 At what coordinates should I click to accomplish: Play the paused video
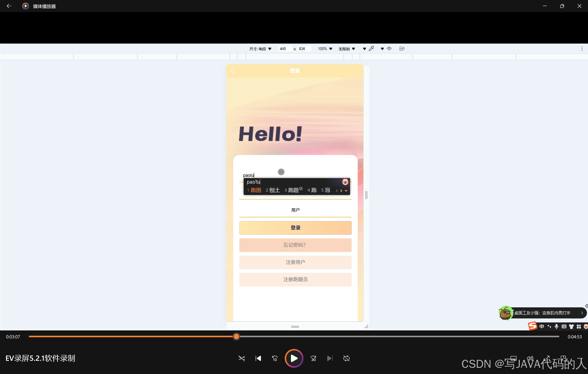(294, 358)
